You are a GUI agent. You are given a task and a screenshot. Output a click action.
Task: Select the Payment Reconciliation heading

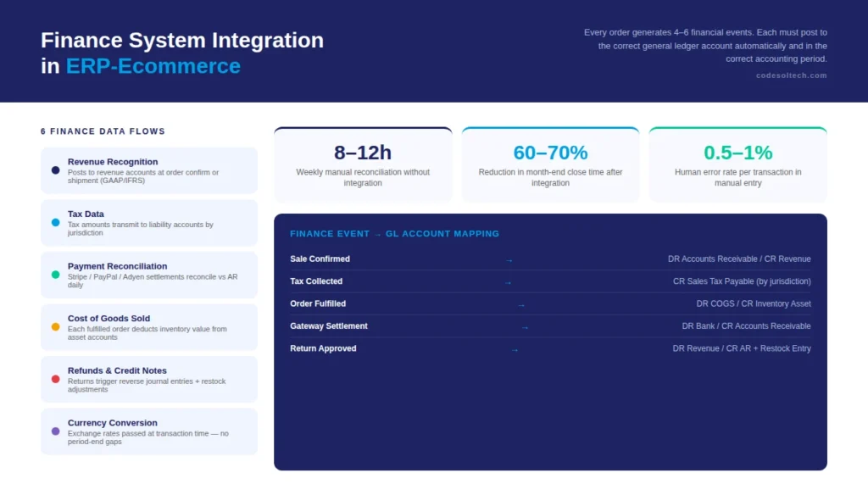117,266
